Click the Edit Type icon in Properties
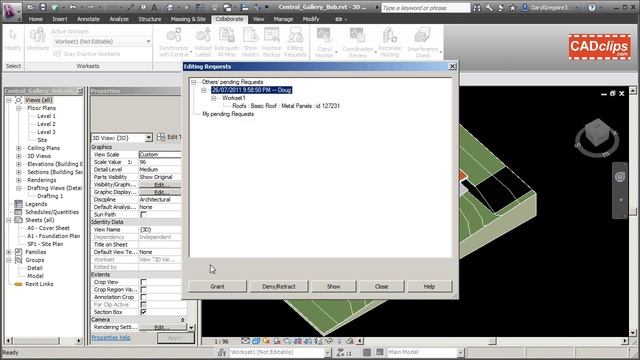This screenshot has height=360, width=640. point(161,137)
